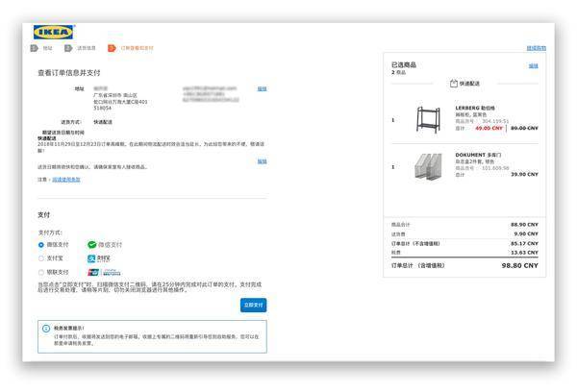This screenshot has height=392, width=577.
Task: Edit the shipping address details
Action: [262, 88]
